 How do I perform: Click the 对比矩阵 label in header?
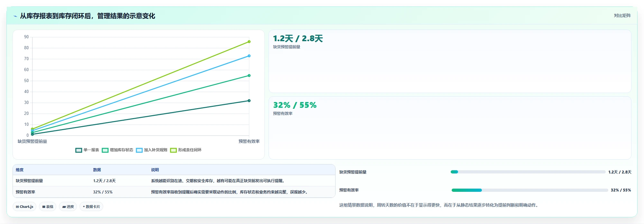(x=622, y=15)
